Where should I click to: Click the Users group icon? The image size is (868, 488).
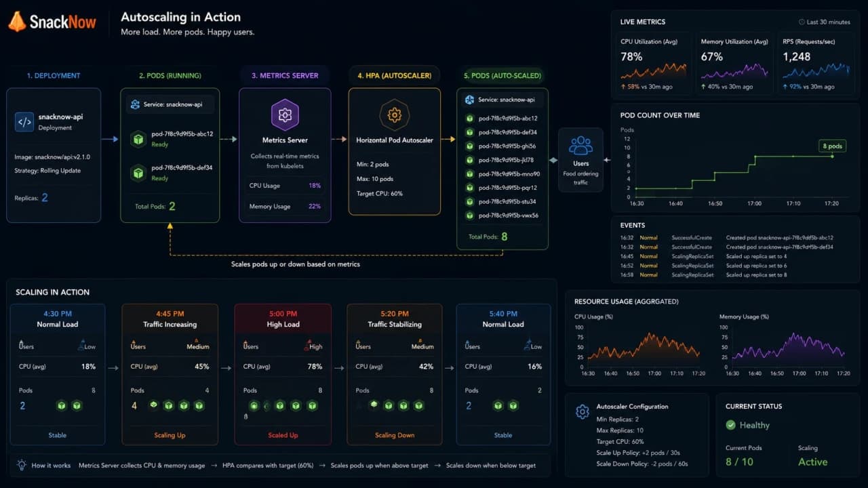[x=581, y=146]
